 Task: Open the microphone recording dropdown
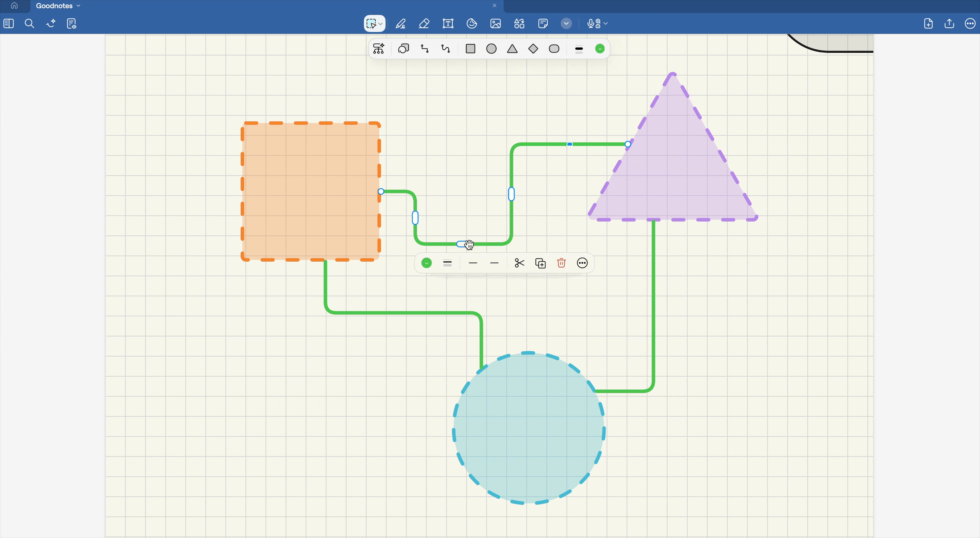coord(597,23)
